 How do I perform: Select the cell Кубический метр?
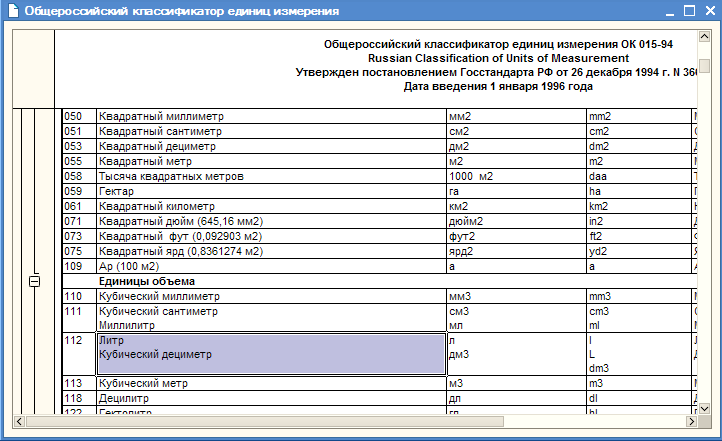[x=271, y=383]
